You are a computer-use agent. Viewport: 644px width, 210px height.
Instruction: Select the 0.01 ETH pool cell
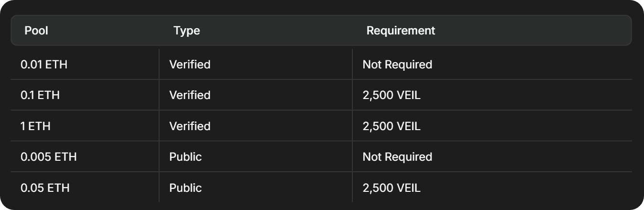(x=44, y=65)
